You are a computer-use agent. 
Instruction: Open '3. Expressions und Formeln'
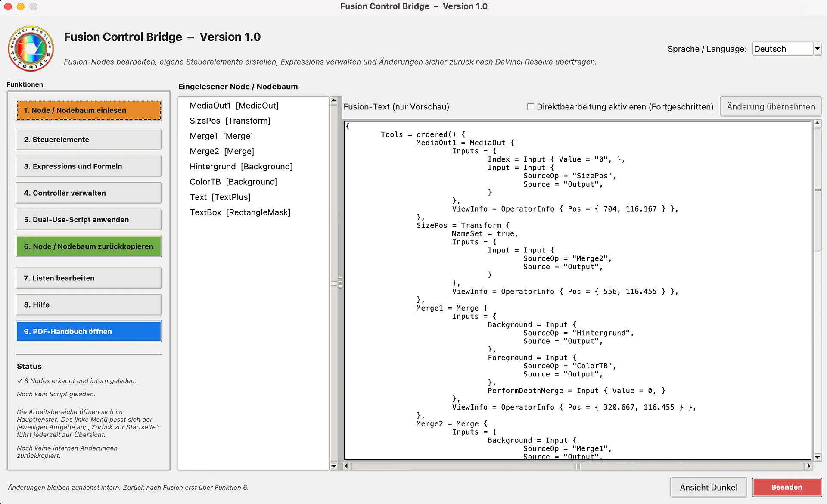click(x=89, y=166)
